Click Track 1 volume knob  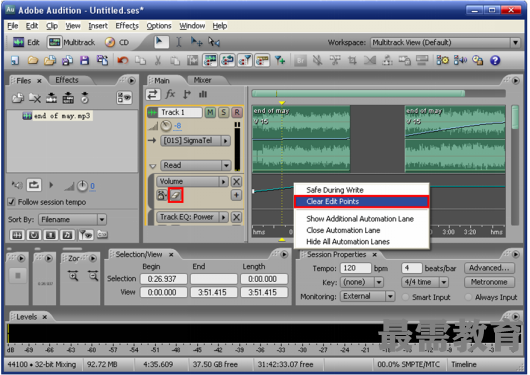click(x=166, y=126)
